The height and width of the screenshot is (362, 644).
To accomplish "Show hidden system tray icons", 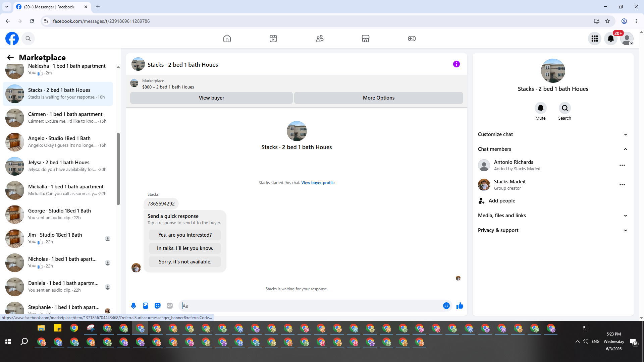I will click(577, 342).
